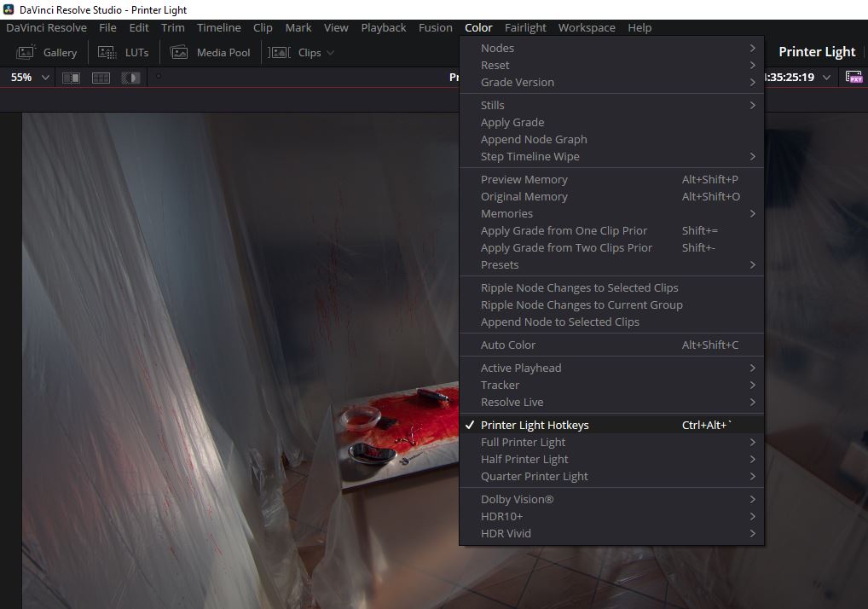This screenshot has width=868, height=609.
Task: Toggle highlight mode icon
Action: point(130,78)
